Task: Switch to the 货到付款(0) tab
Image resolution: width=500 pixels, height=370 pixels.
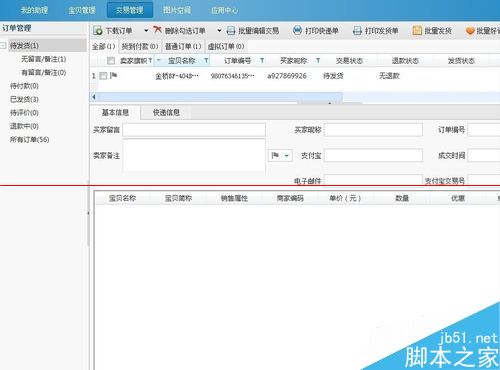Action: point(140,46)
